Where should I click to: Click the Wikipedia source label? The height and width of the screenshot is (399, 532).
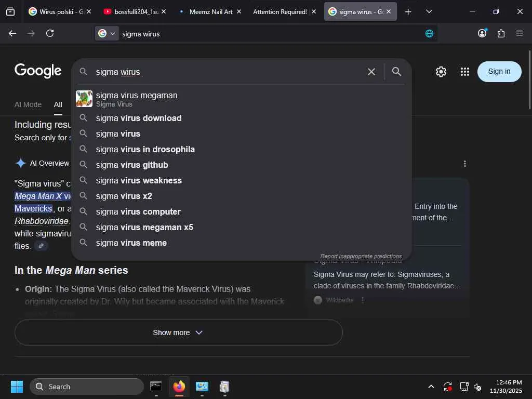[340, 300]
